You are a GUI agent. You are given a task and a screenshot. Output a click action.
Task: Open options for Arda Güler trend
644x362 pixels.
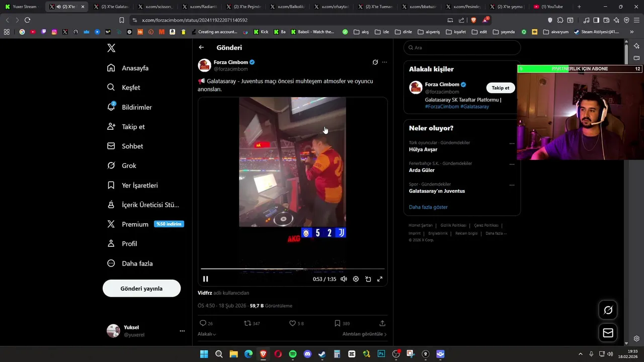pos(512,164)
